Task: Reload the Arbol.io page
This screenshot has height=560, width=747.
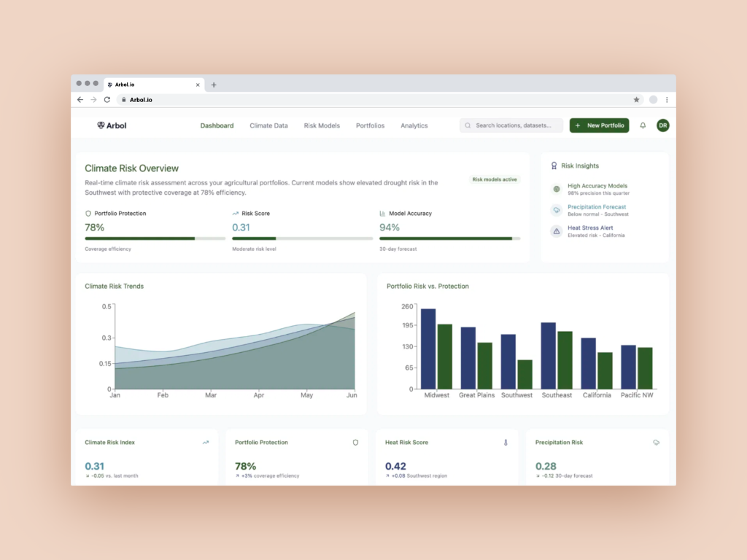Action: 107,99
